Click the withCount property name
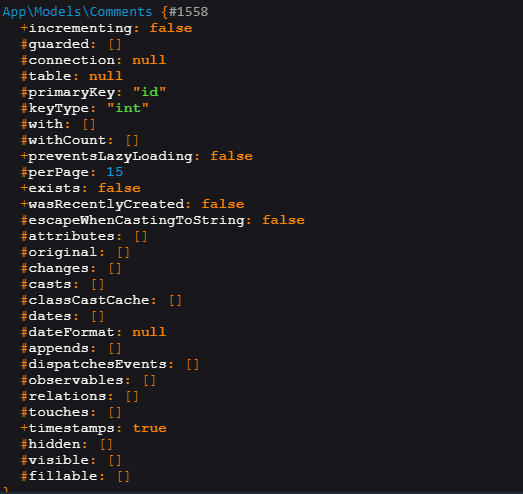523x494 pixels. click(67, 140)
